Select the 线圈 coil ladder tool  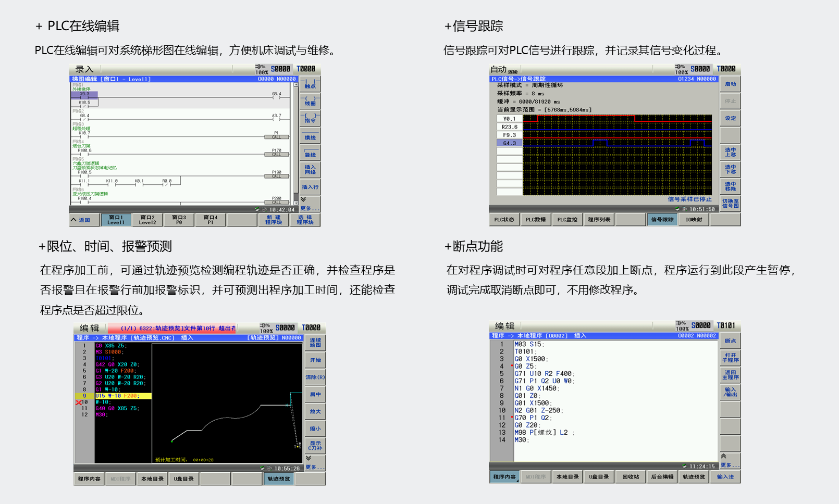(x=310, y=102)
